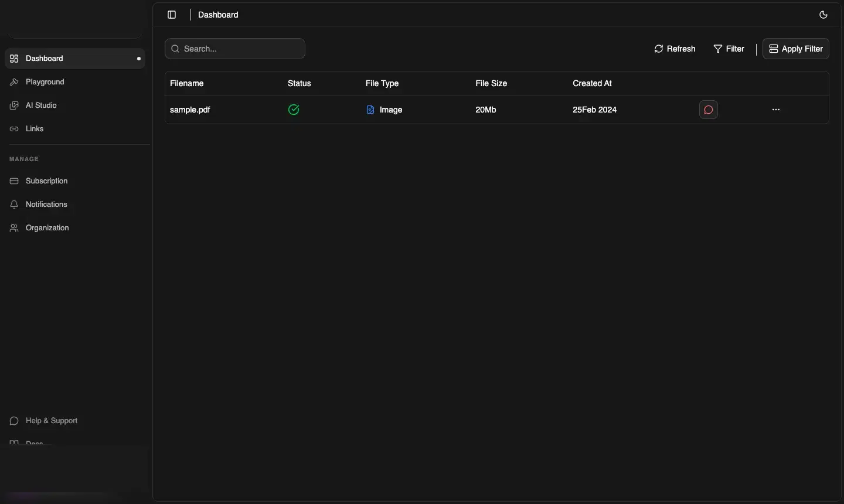
Task: Click the Playground brush icon
Action: coord(14,82)
